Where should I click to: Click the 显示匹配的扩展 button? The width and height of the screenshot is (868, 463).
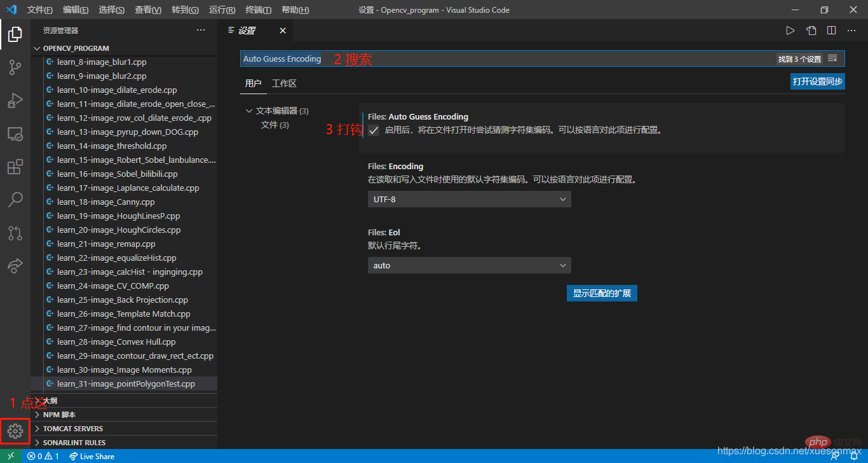pyautogui.click(x=601, y=293)
